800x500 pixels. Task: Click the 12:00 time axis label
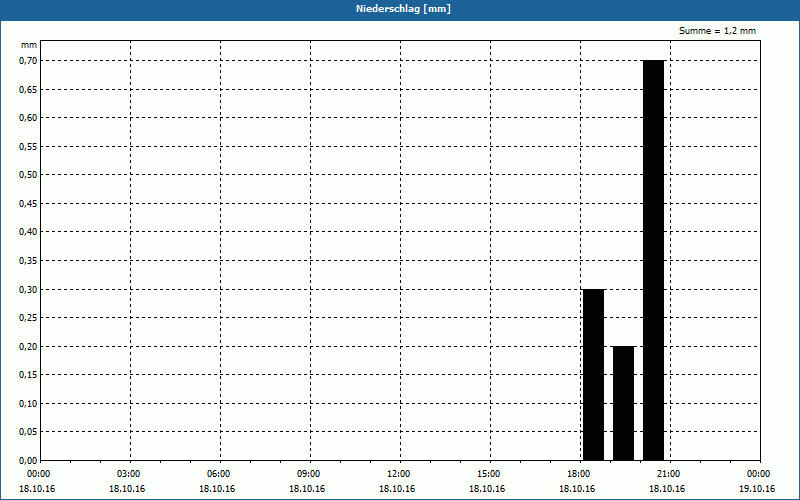click(398, 474)
